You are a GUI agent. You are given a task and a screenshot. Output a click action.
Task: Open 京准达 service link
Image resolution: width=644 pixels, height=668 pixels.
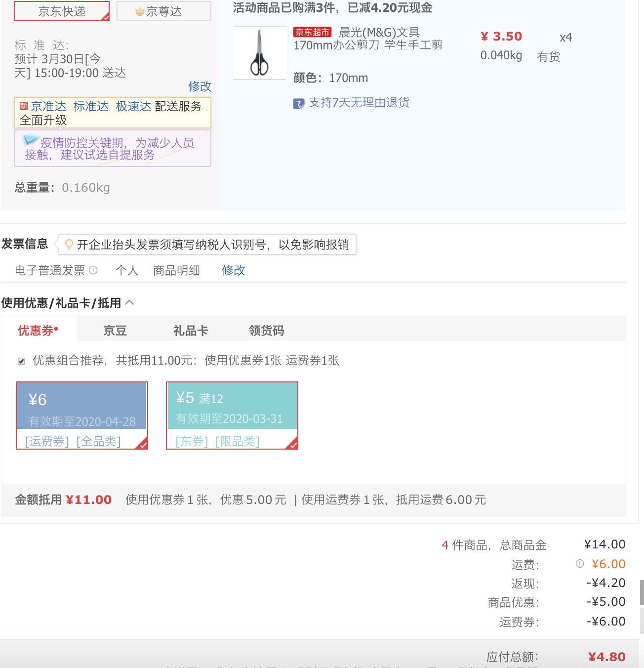(x=48, y=106)
